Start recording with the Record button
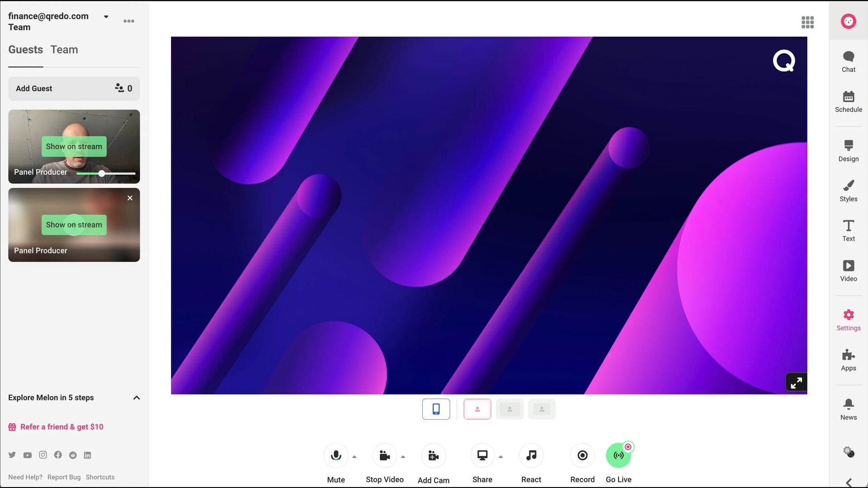This screenshot has height=488, width=868. [582, 455]
